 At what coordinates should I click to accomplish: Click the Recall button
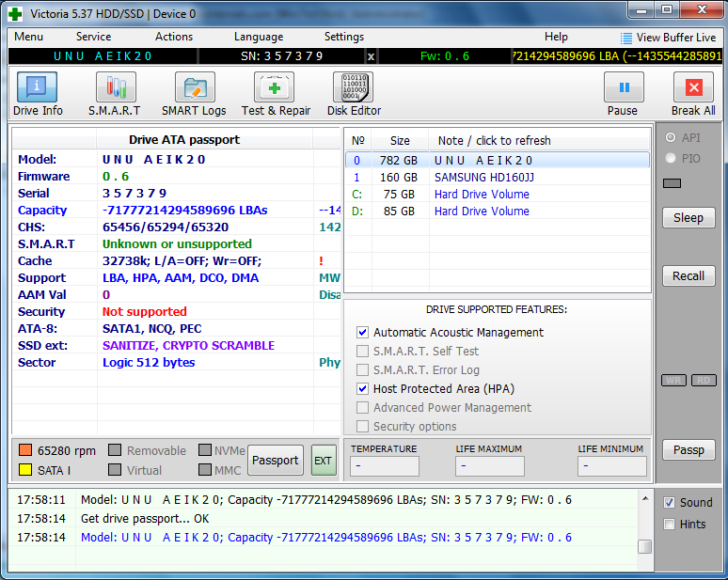[x=688, y=276]
